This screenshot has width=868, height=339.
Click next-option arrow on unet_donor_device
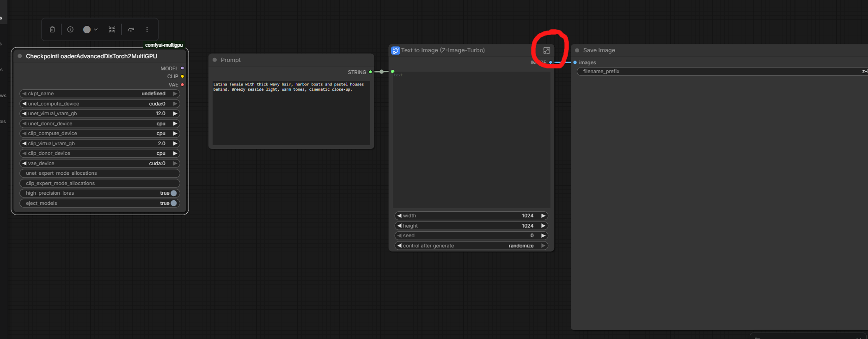tap(175, 123)
